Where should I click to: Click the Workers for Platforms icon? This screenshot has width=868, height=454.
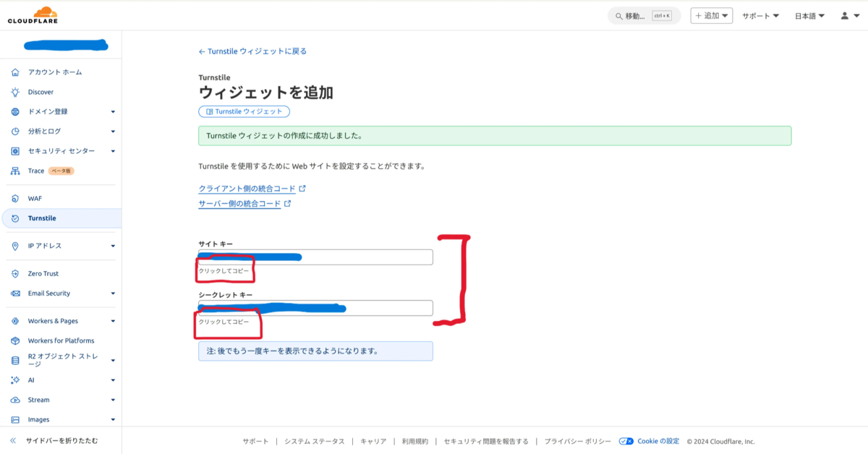(x=15, y=340)
